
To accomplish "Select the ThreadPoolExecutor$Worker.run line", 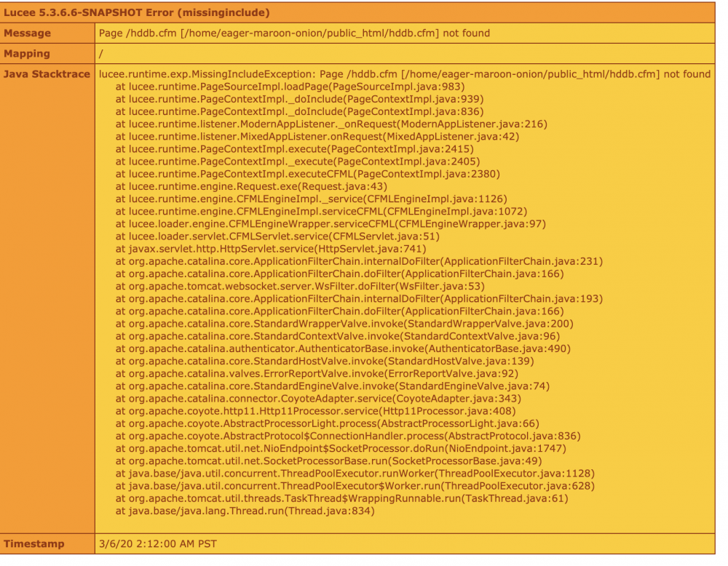I will click(x=355, y=487).
